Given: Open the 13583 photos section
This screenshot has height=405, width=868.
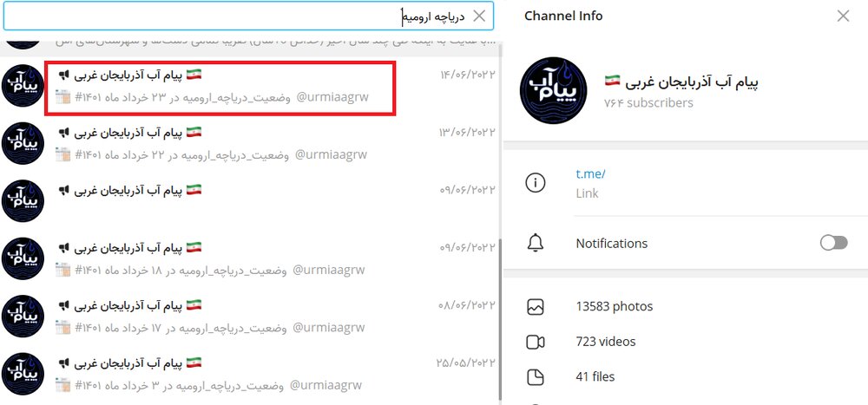Looking at the screenshot, I should [614, 306].
